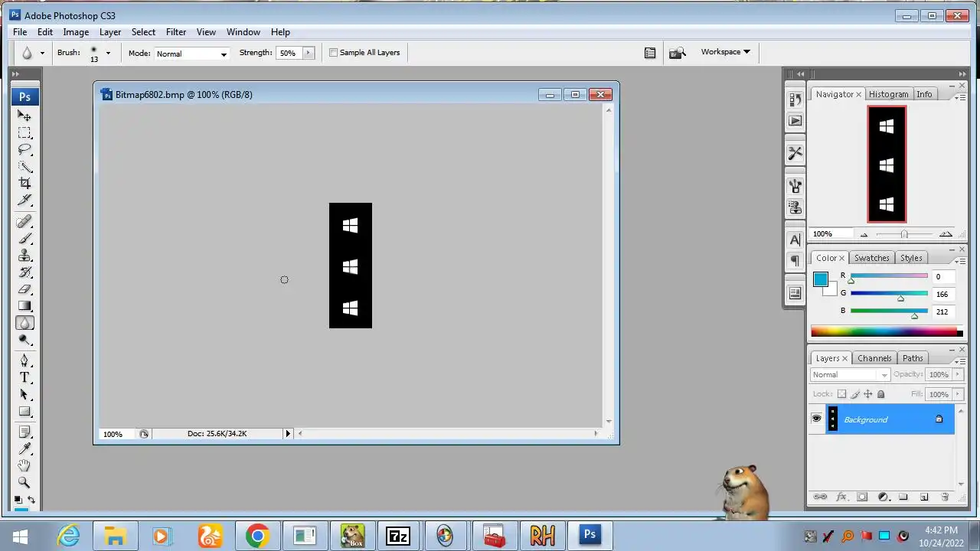
Task: Click the G color slider
Action: point(888,293)
